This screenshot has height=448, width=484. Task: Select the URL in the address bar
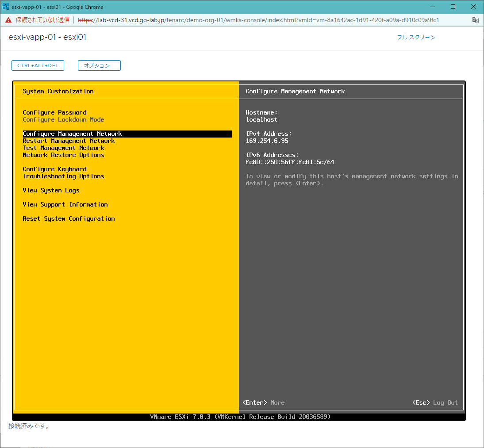258,20
